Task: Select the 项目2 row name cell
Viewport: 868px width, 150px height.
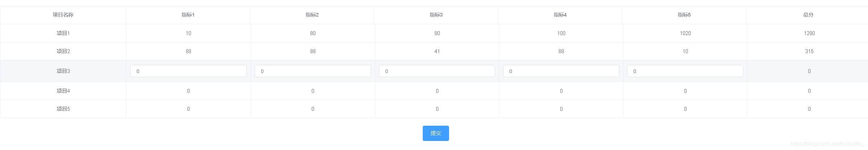Action: [x=63, y=51]
